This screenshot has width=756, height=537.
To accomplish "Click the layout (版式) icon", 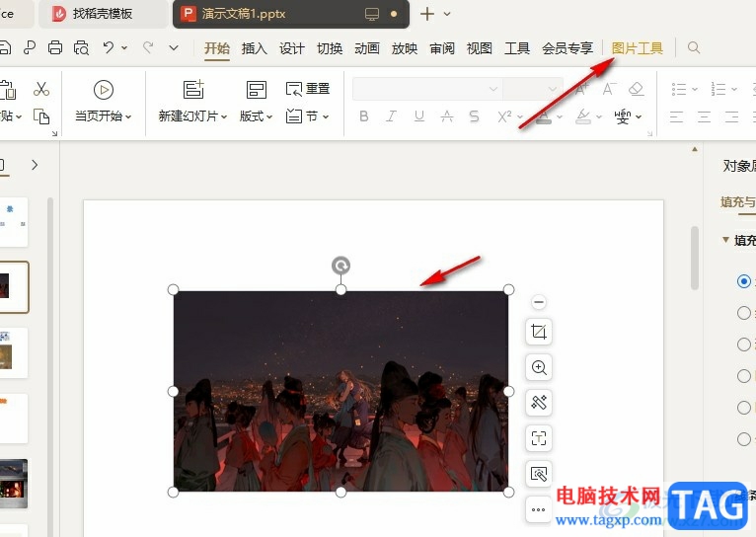I will tap(256, 90).
